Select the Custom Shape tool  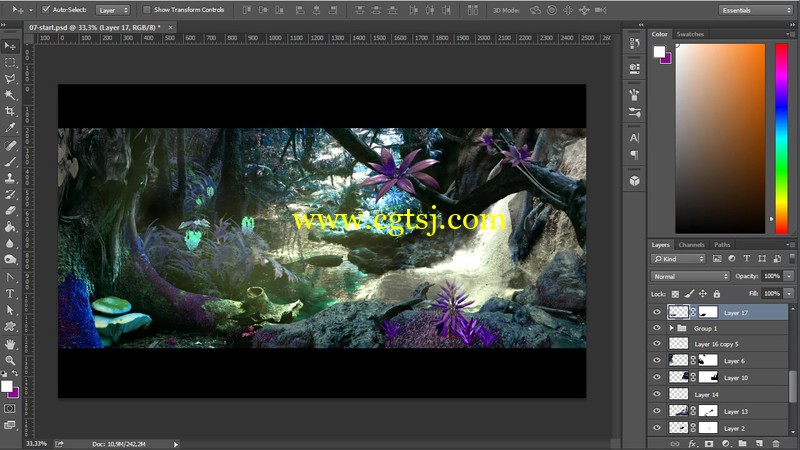(x=10, y=327)
